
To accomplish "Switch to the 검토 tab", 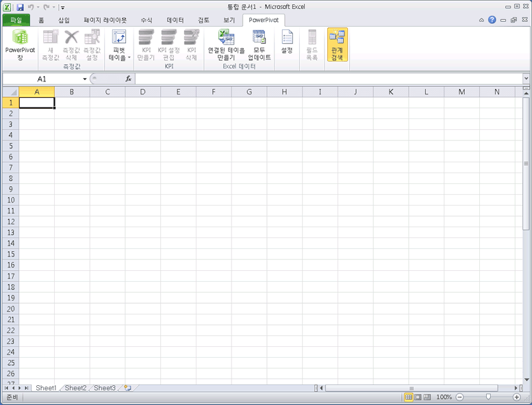I will point(203,21).
